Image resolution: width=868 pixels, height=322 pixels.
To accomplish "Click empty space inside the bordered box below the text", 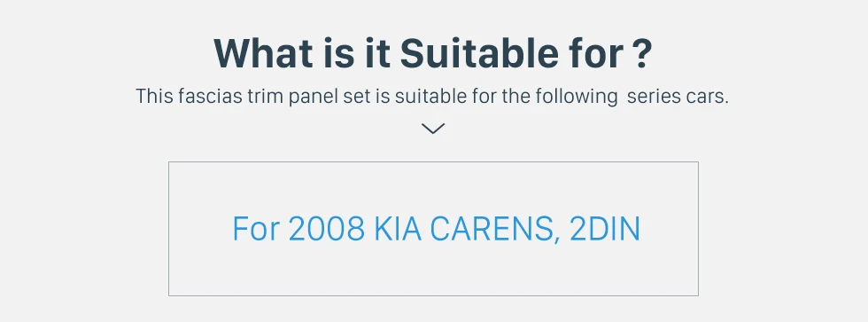I will tap(433, 271).
